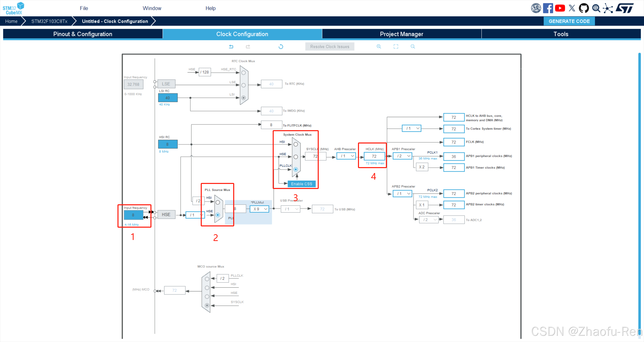Viewport: 644px width, 342px height.
Task: Select HSE radio in PLL Source Mux
Action: tap(218, 215)
